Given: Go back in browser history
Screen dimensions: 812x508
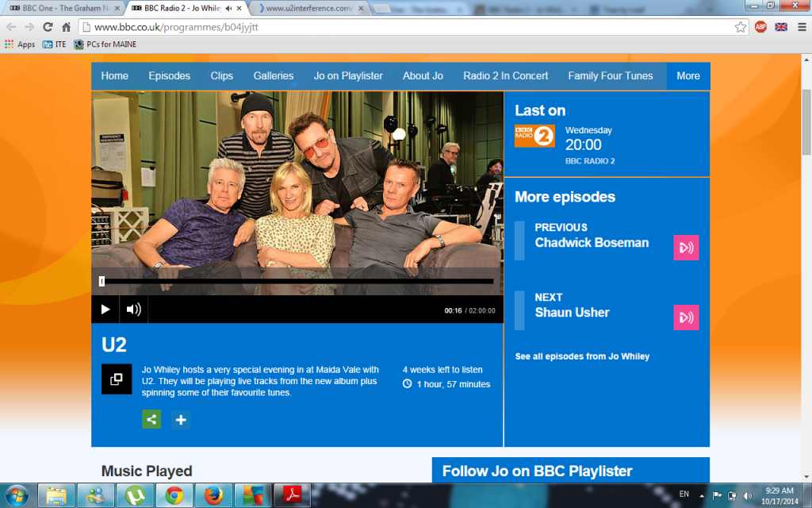Looking at the screenshot, I should click(11, 27).
